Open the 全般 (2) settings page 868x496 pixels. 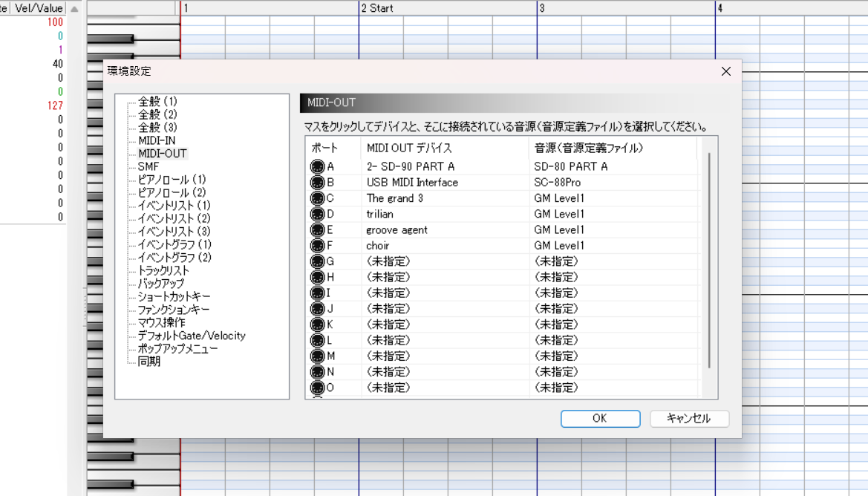point(157,114)
